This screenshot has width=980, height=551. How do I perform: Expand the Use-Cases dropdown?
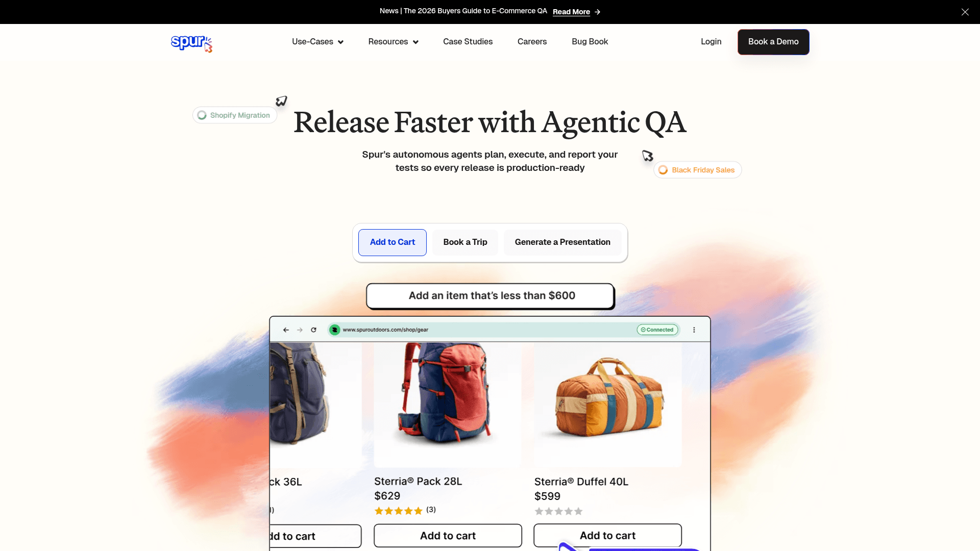[x=317, y=42]
